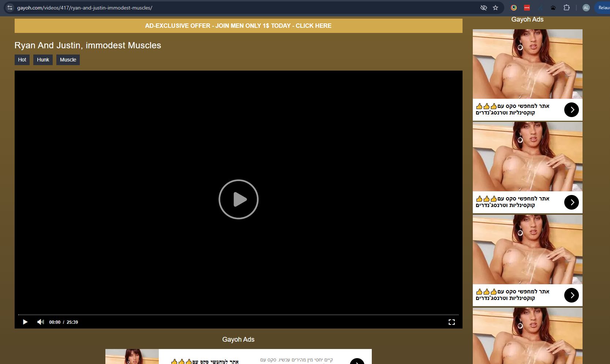Image resolution: width=610 pixels, height=364 pixels.
Task: Enter fullscreen with the fullscreen icon
Action: point(452,322)
